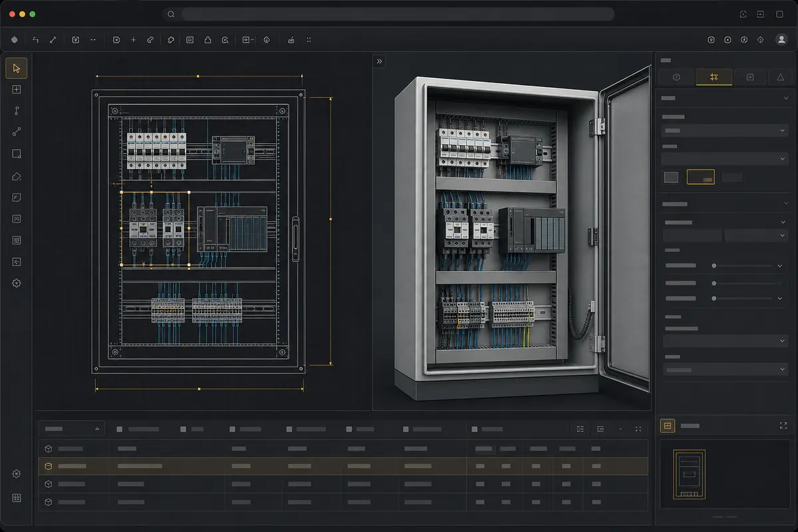Click the padlock icon in top toolbar

pyautogui.click(x=207, y=40)
